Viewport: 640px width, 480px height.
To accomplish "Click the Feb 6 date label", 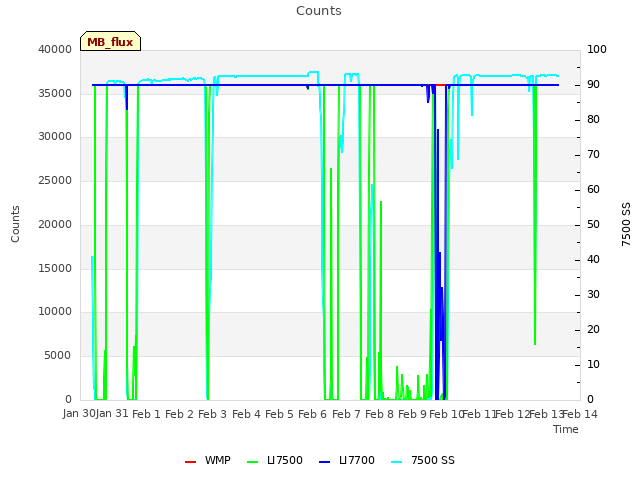I will tap(313, 414).
